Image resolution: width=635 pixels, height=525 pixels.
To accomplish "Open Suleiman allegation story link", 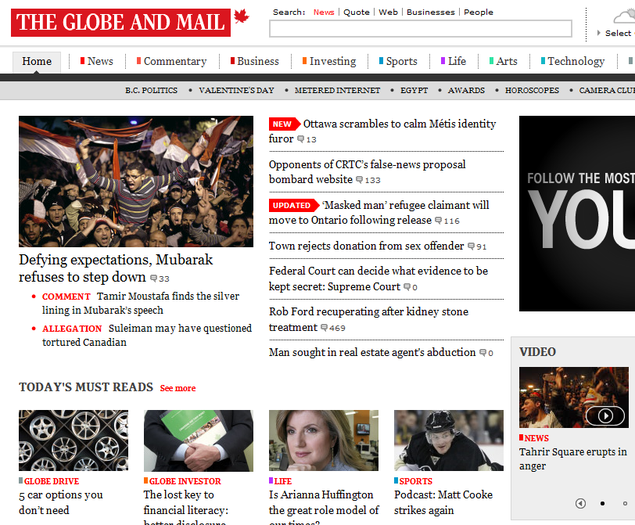I will [x=147, y=335].
